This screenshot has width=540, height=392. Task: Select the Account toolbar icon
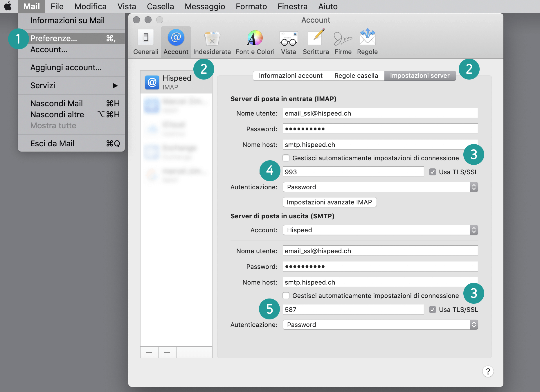coord(176,42)
